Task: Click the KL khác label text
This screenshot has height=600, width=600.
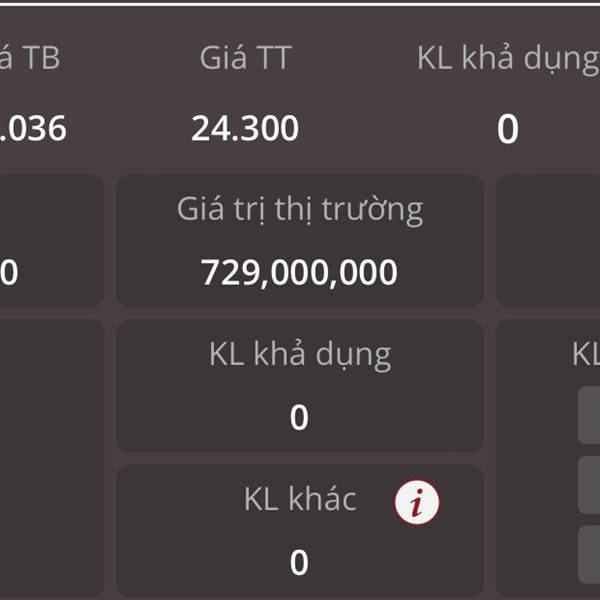Action: pyautogui.click(x=300, y=499)
